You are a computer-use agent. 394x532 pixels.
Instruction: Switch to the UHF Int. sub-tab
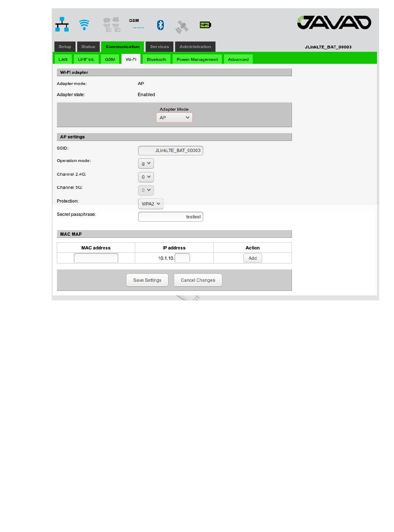point(86,59)
